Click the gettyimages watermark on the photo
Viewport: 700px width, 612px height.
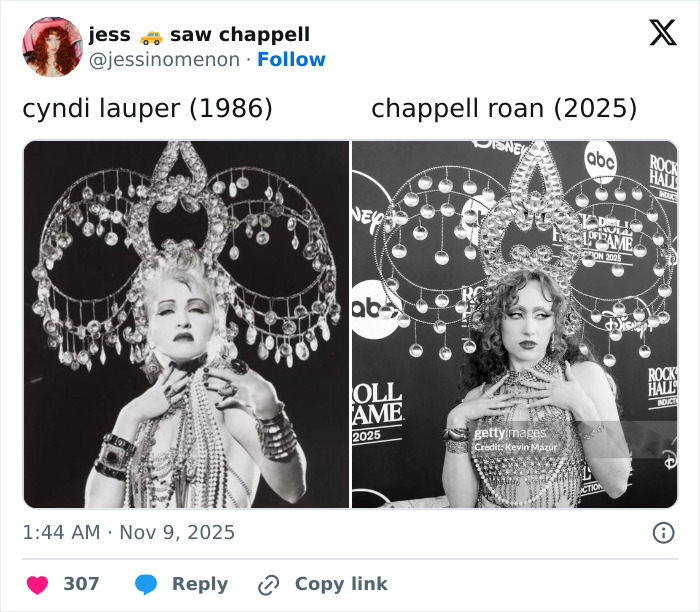(510, 434)
